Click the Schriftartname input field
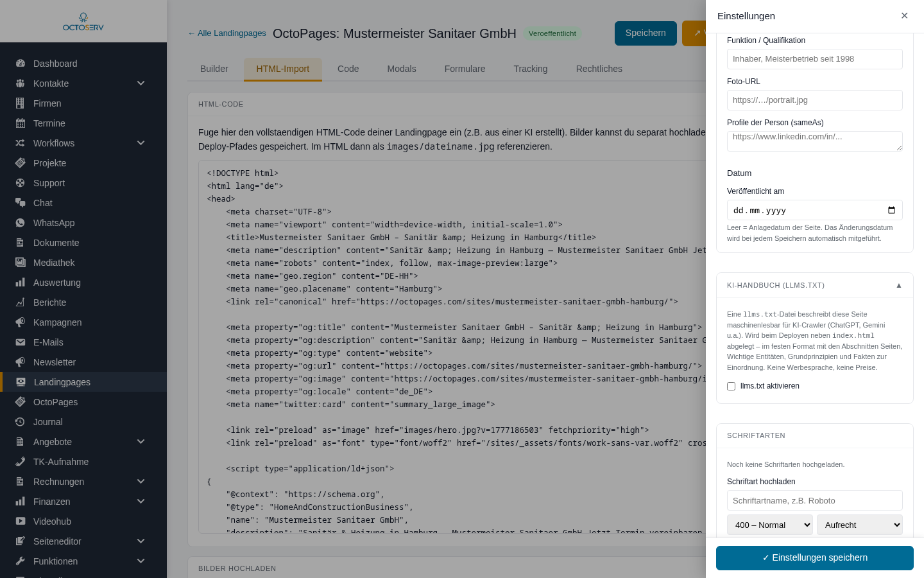The height and width of the screenshot is (578, 924). click(x=815, y=500)
